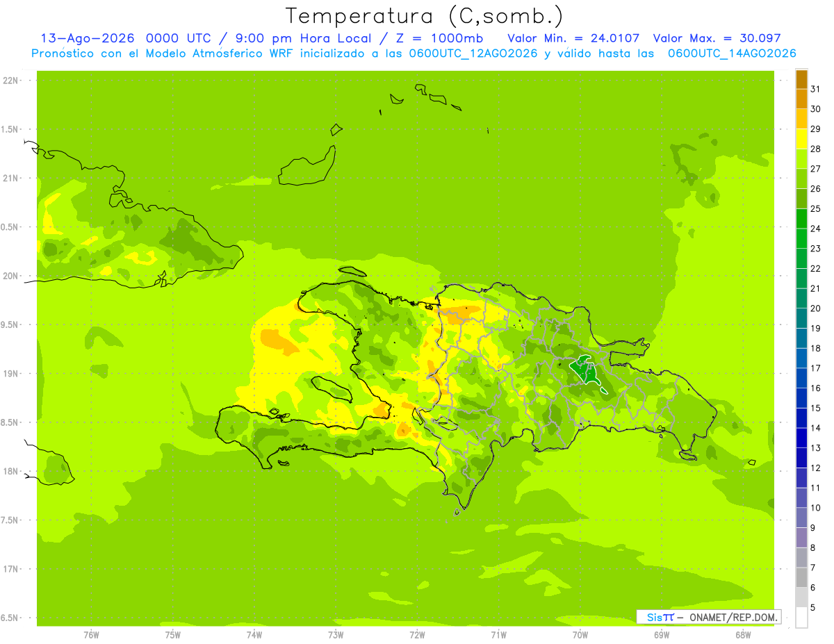
Task: Click the 20N latitude axis label
Action: [x=10, y=276]
